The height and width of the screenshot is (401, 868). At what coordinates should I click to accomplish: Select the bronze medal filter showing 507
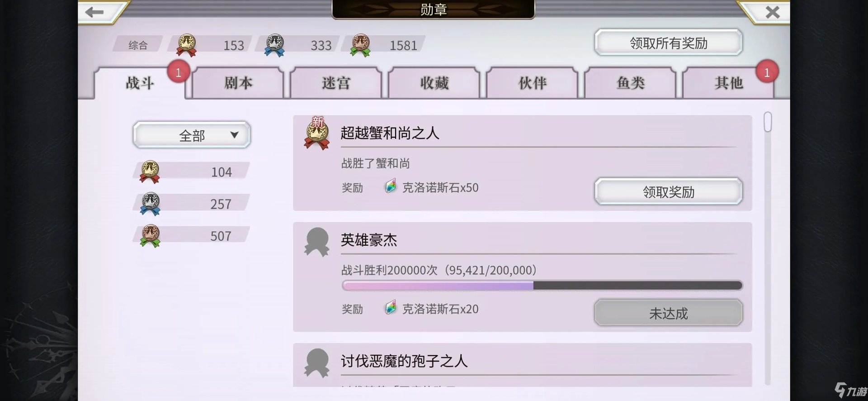pyautogui.click(x=192, y=236)
